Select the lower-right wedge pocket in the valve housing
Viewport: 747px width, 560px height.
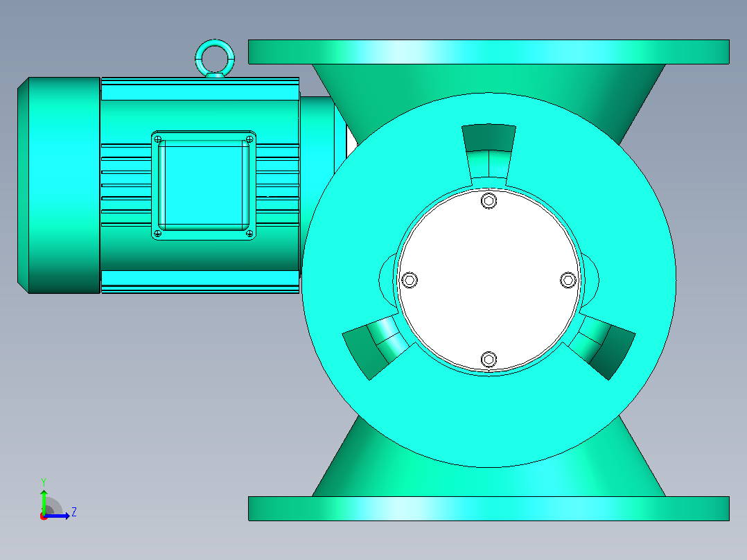point(600,347)
